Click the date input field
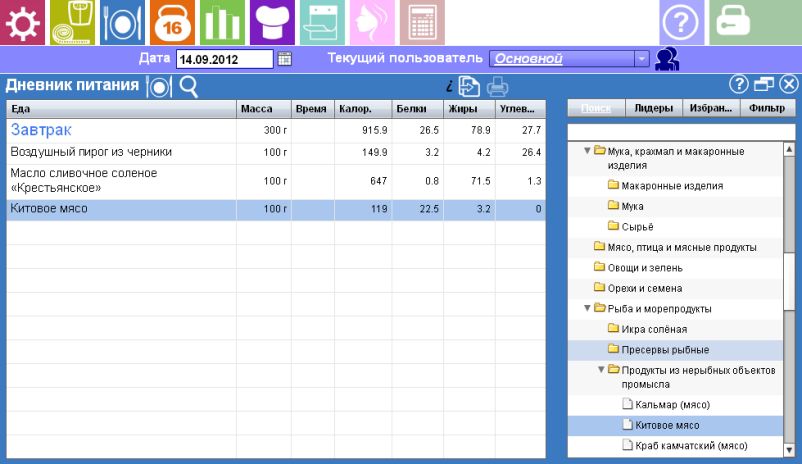This screenshot has height=464, width=802. (224, 59)
